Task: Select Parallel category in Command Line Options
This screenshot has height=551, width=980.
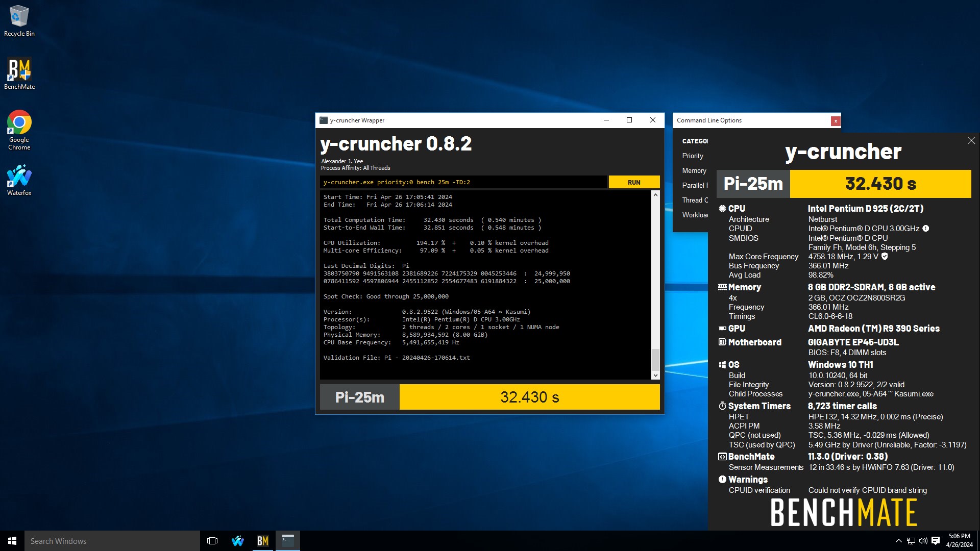Action: (x=695, y=185)
